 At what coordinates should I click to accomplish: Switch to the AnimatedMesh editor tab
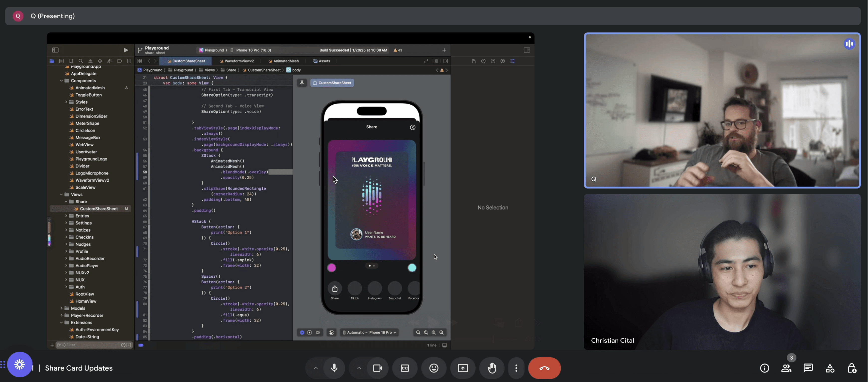283,61
